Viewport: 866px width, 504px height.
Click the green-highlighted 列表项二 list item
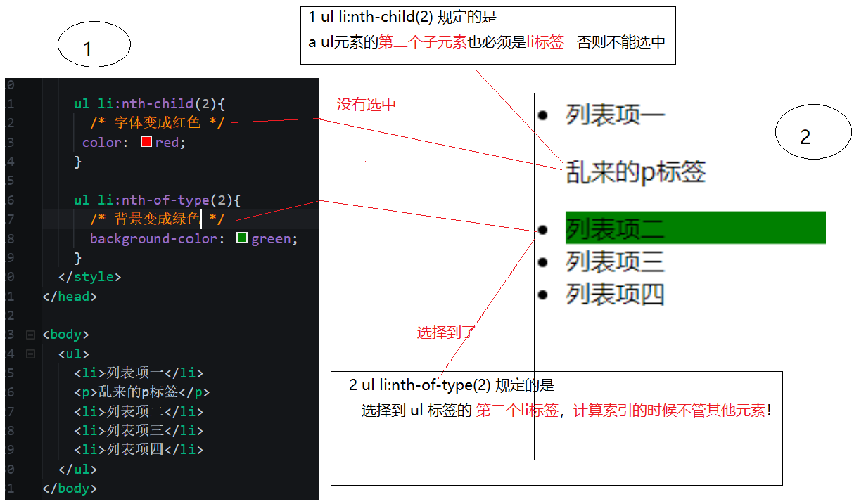pos(612,228)
